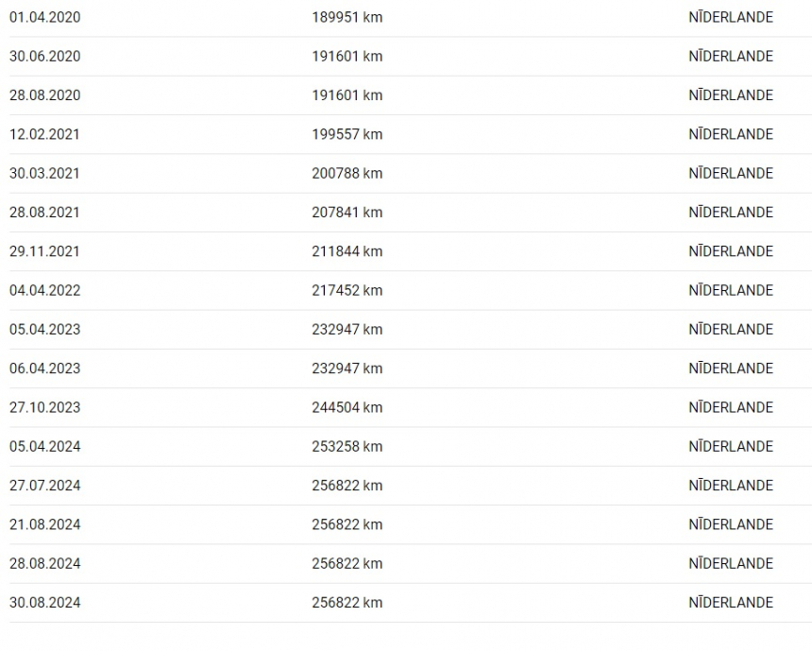Select the date 12.02.2021
Screen dimensions: 812x651
[44, 134]
